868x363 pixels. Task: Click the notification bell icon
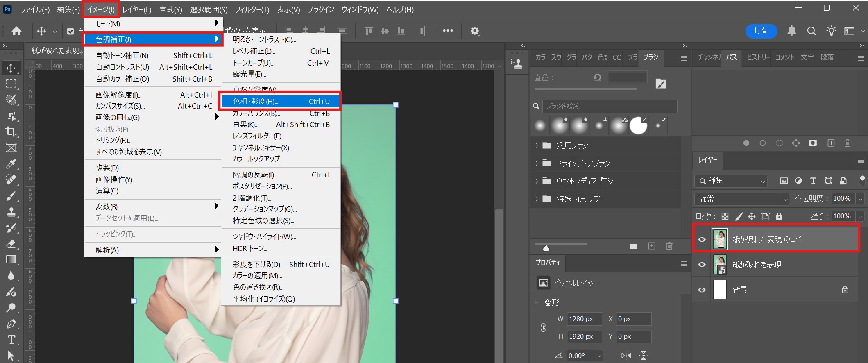(791, 31)
